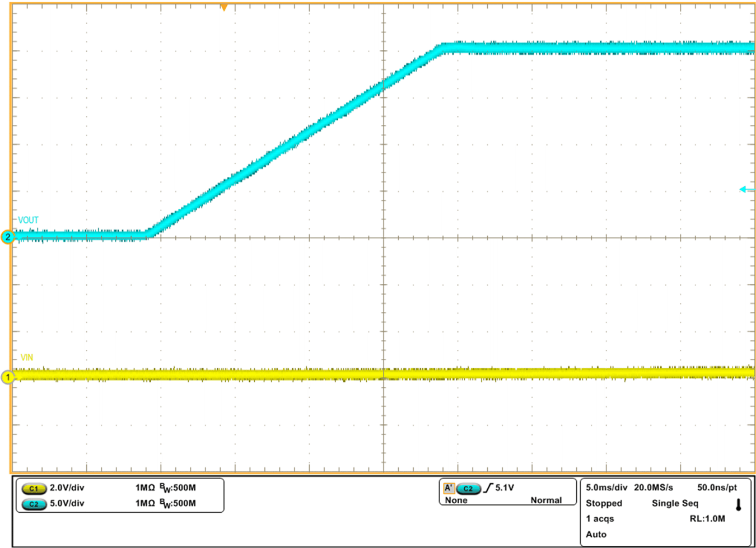Screen dimensions: 756x548
Task: Open the A' trigger setup selector
Action: (x=448, y=488)
